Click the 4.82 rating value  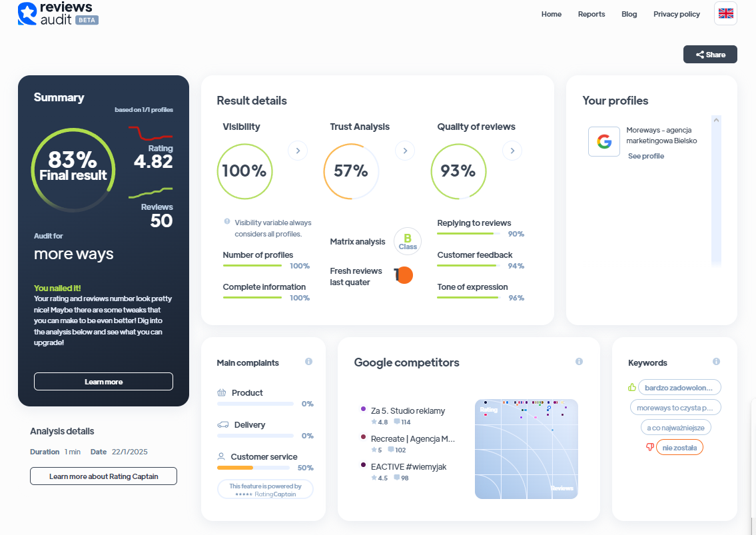coord(153,162)
